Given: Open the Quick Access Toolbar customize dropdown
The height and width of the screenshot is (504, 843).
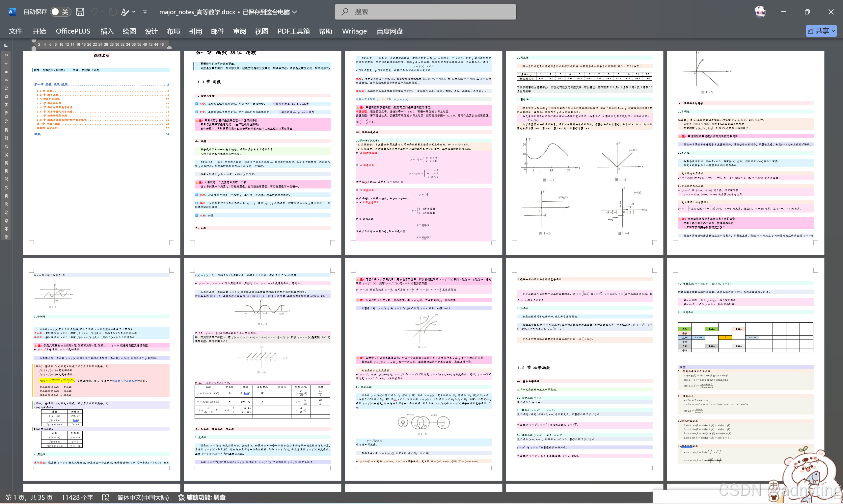Looking at the screenshot, I should tap(145, 12).
